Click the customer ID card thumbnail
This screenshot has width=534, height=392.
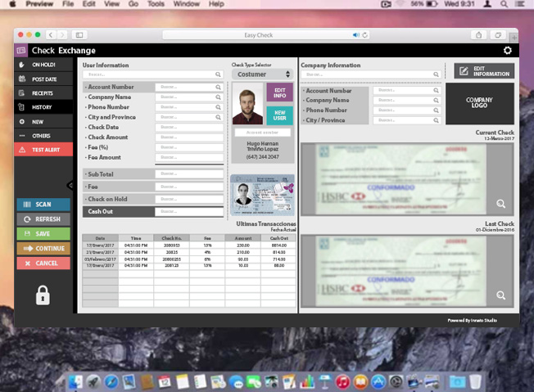[262, 194]
